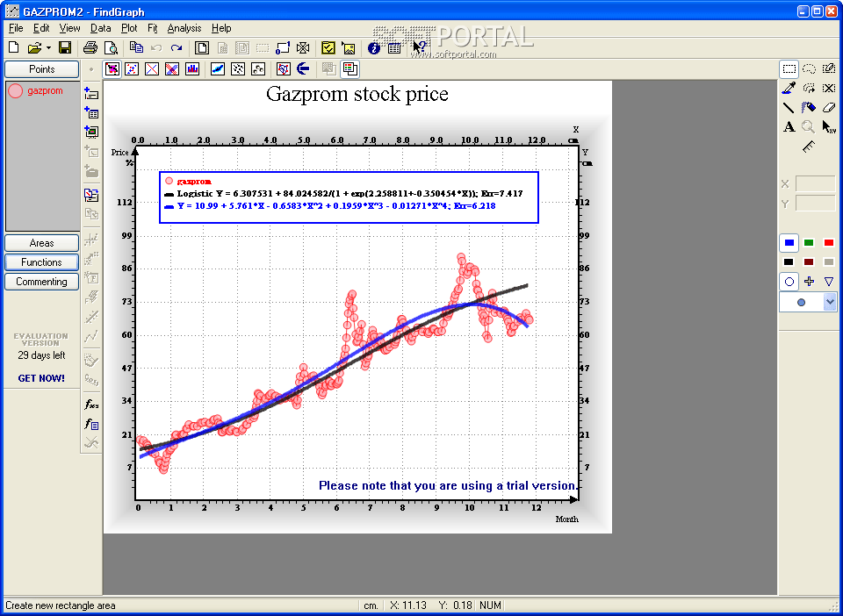
Task: Expand the Open folder dropdown arrow
Action: tap(48, 47)
